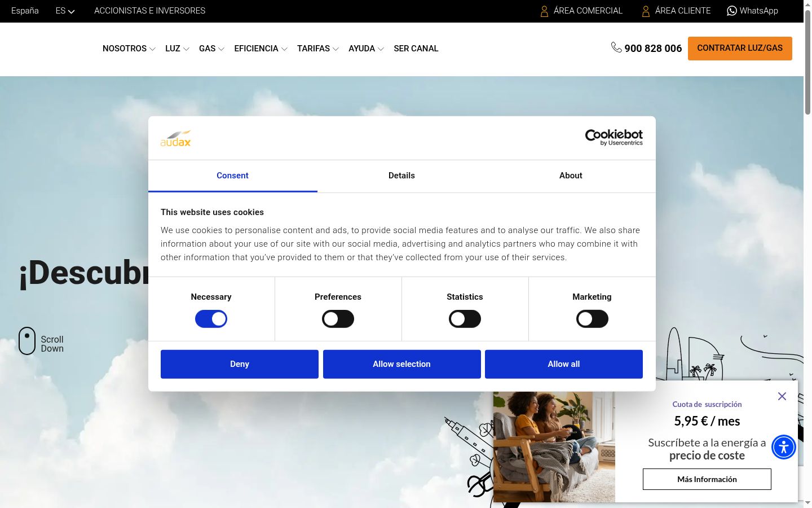
Task: Click the Scroll Down mouse icon
Action: click(x=27, y=341)
